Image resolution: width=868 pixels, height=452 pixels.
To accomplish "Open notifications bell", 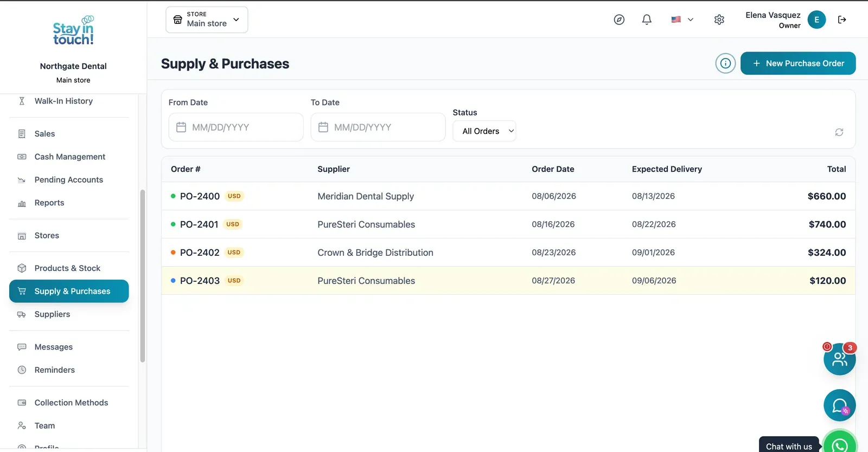I will pos(647,20).
